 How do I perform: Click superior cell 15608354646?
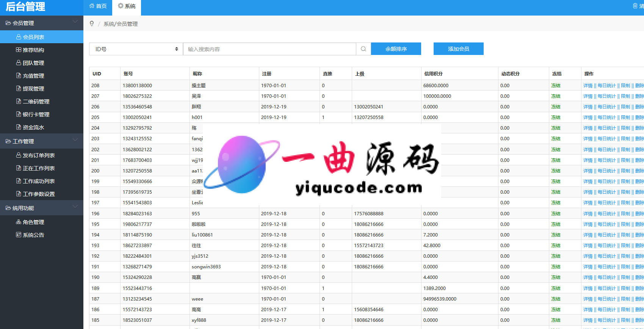click(369, 310)
